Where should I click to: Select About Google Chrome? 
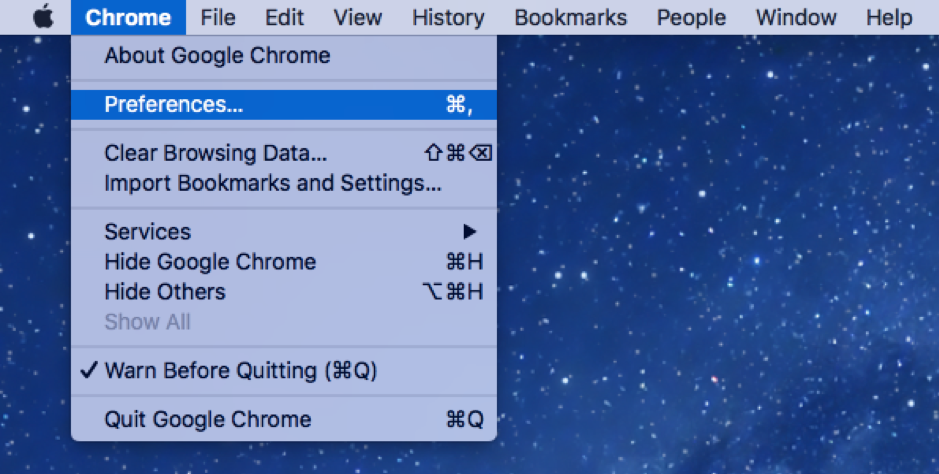(x=217, y=55)
